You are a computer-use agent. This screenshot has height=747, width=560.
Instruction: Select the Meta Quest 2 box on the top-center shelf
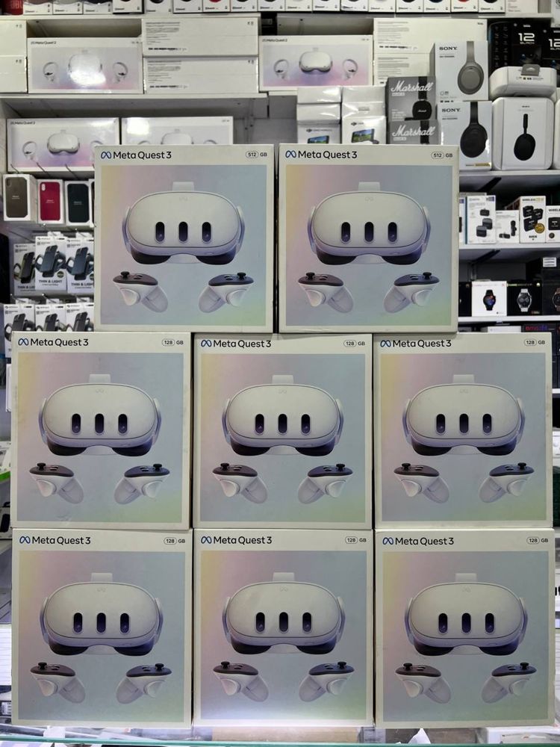coord(316,63)
